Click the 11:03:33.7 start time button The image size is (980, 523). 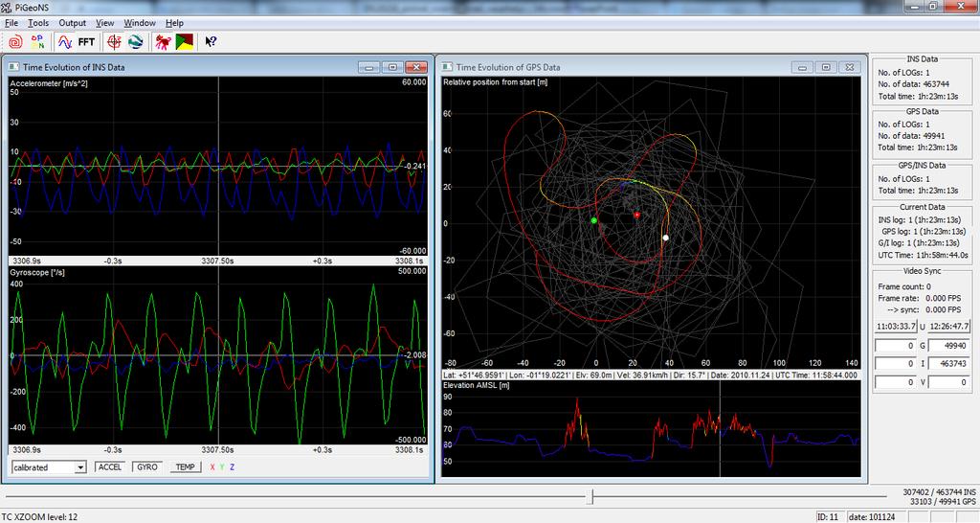pos(896,327)
